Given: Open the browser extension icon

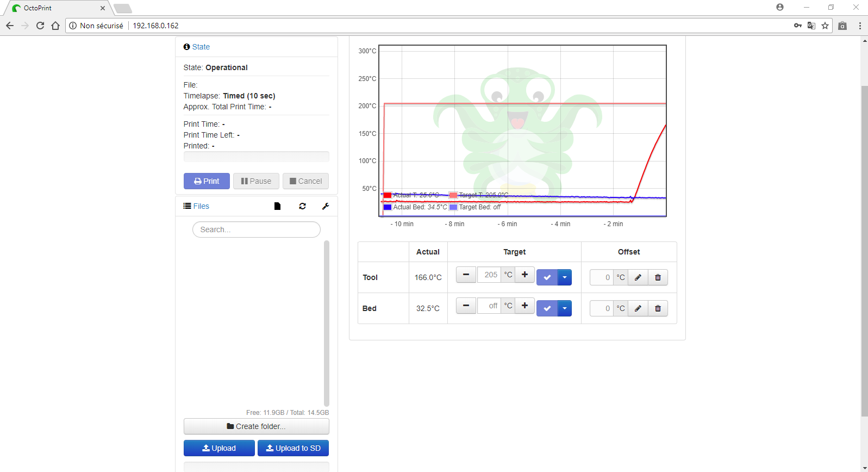Looking at the screenshot, I should pyautogui.click(x=842, y=26).
